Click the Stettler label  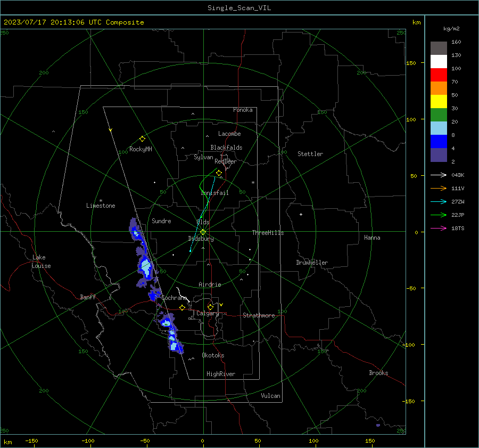pos(310,154)
